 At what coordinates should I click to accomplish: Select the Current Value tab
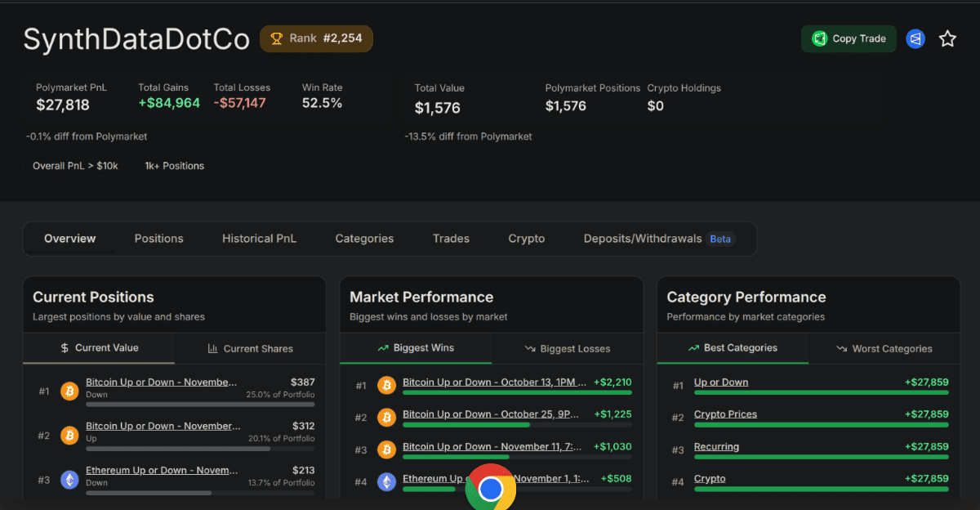pyautogui.click(x=99, y=348)
